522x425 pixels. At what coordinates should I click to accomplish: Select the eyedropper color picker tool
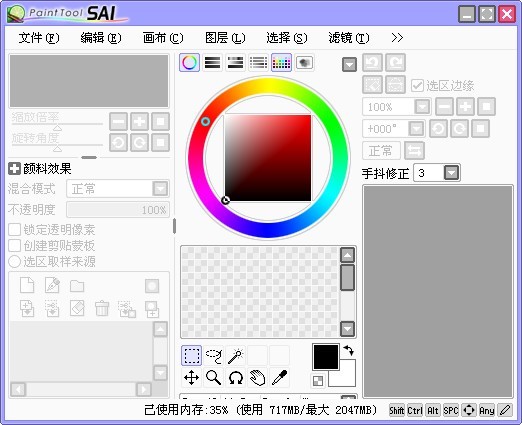click(x=279, y=378)
